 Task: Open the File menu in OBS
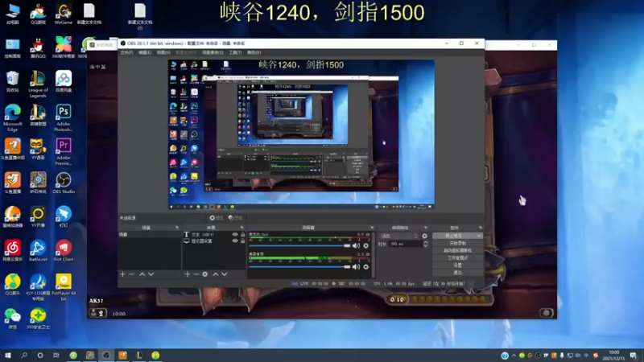click(x=126, y=52)
